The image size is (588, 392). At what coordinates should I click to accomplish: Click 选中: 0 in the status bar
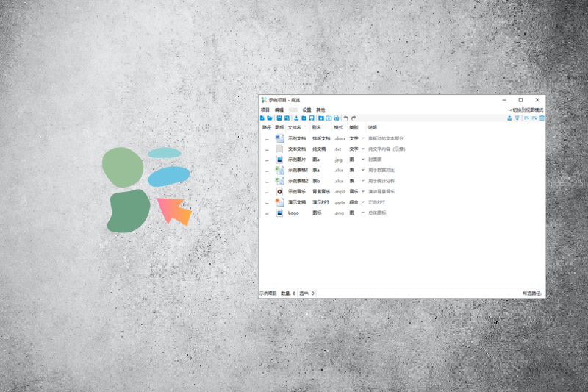(x=306, y=293)
